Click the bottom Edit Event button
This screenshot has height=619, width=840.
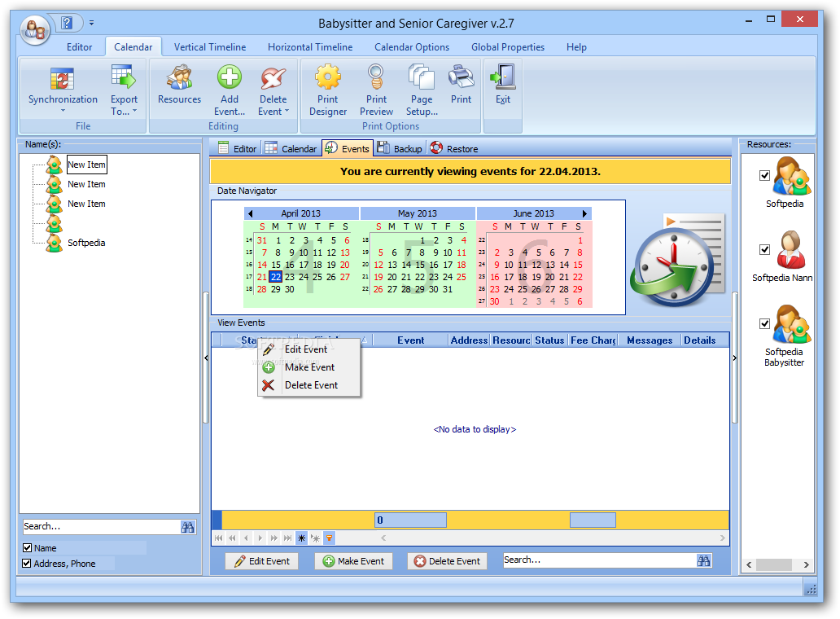[x=261, y=560]
